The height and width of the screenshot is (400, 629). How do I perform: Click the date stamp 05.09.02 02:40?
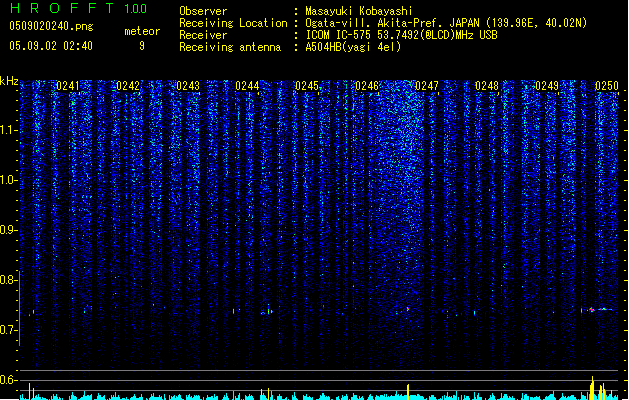click(x=51, y=46)
